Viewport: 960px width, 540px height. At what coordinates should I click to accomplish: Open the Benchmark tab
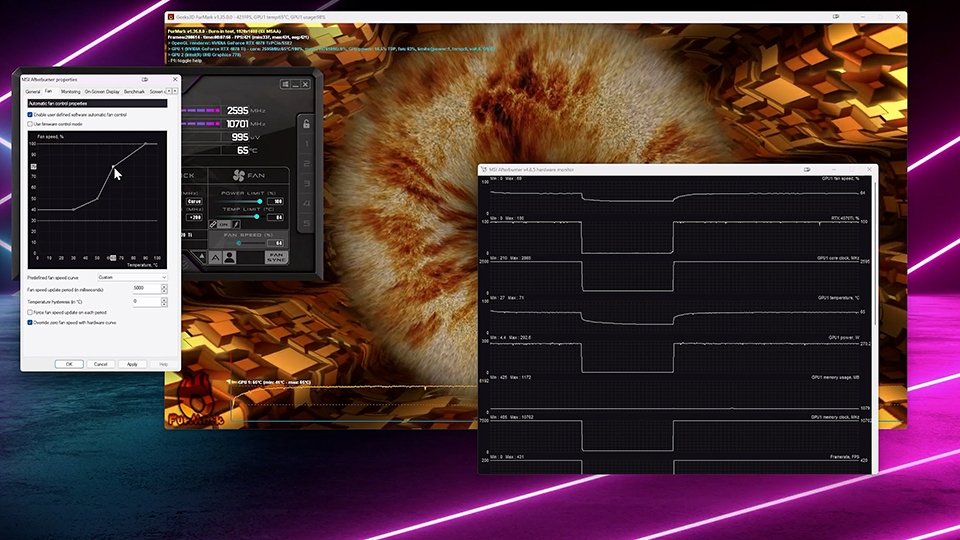(x=134, y=91)
